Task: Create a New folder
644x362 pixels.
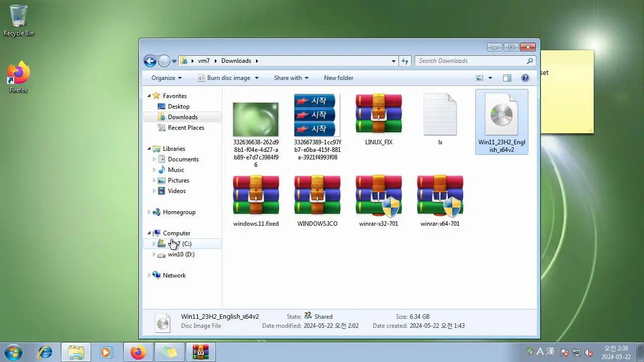Action: pyautogui.click(x=339, y=78)
